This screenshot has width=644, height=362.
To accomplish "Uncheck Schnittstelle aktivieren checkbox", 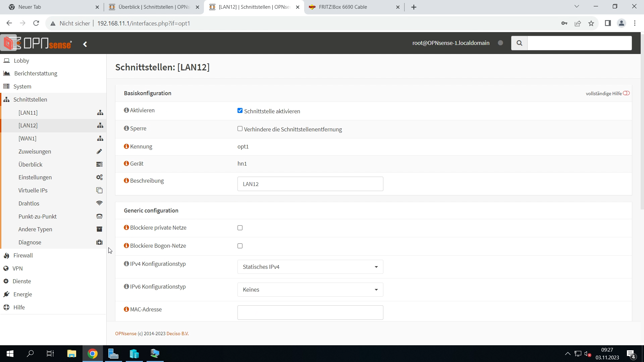I will coord(240,111).
